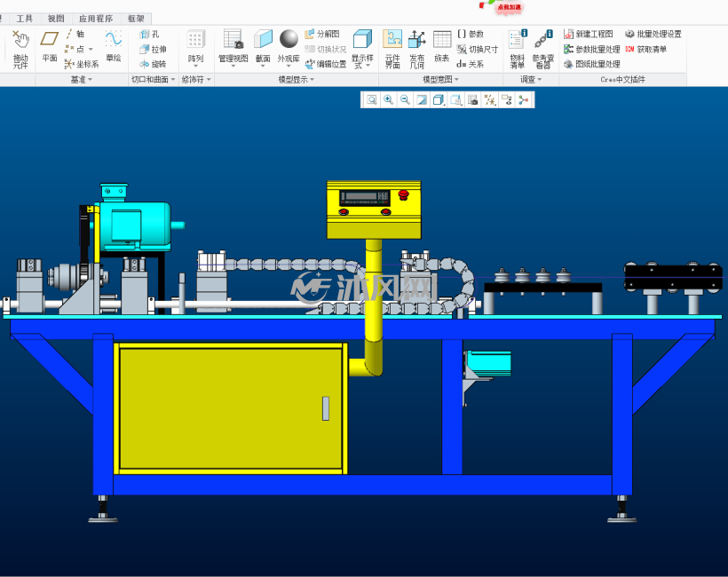Select the Revolve (旋转) tool

(x=154, y=64)
